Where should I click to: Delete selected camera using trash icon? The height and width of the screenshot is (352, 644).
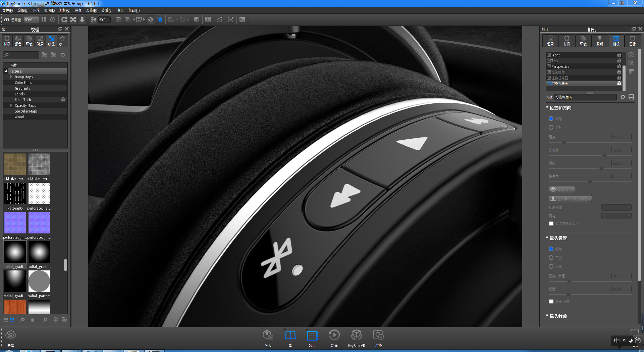pyautogui.click(x=631, y=71)
